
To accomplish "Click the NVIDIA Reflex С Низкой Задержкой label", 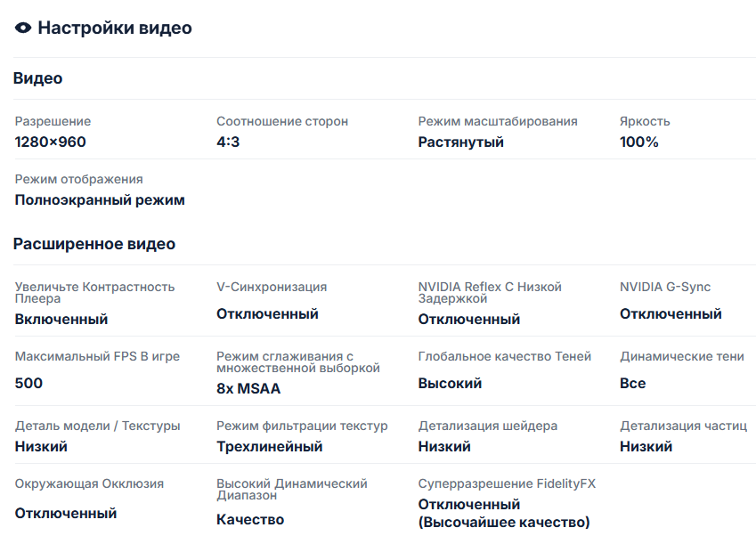I will pos(490,293).
